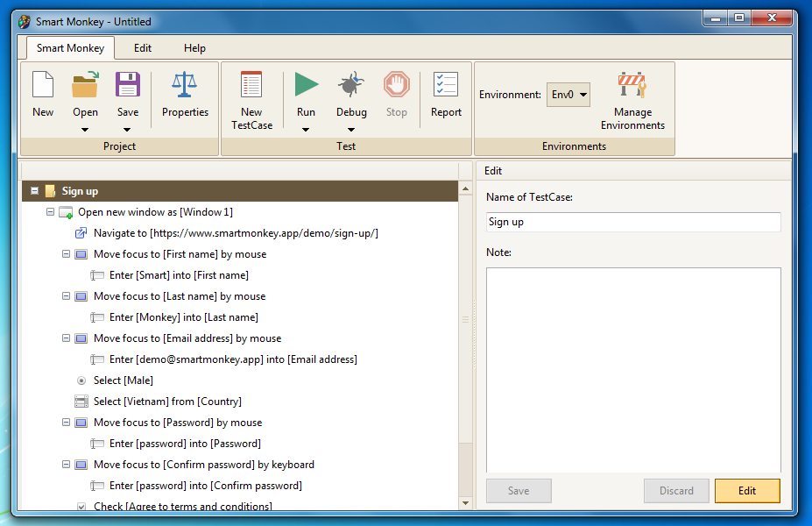812x526 pixels.
Task: Expand the Run button dropdown arrow
Action: coord(306,130)
